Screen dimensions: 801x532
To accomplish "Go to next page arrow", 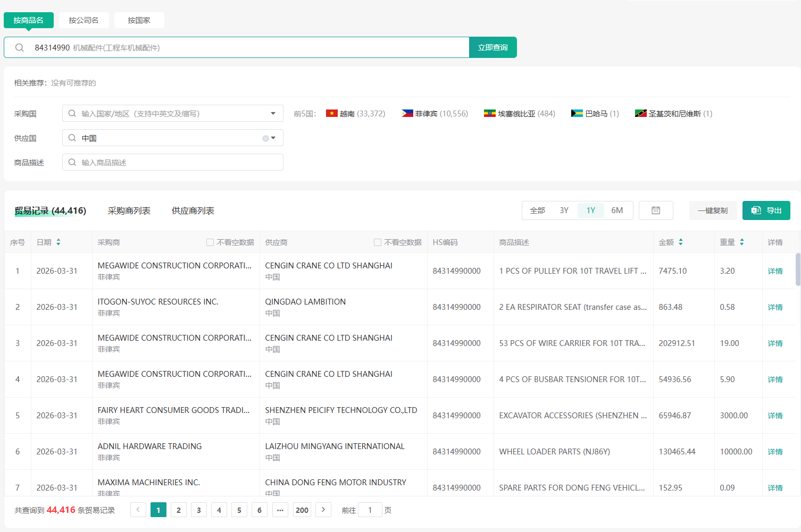I will click(323, 510).
